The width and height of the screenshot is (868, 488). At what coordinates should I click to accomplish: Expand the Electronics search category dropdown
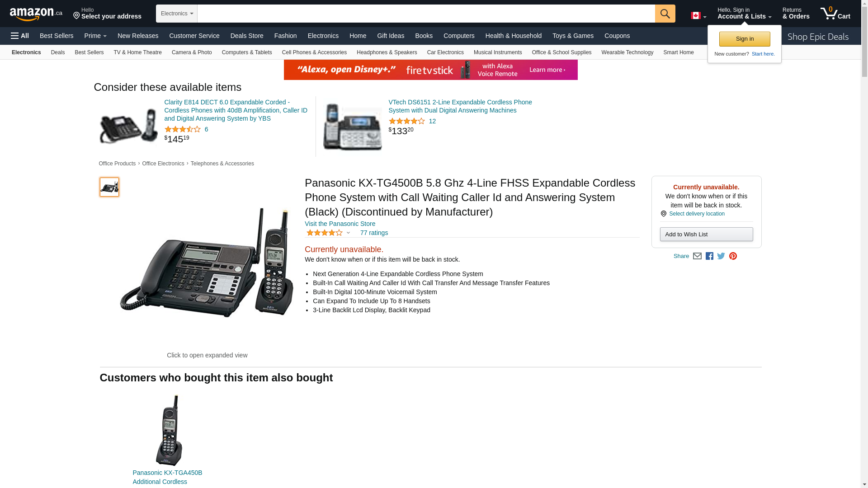[177, 14]
